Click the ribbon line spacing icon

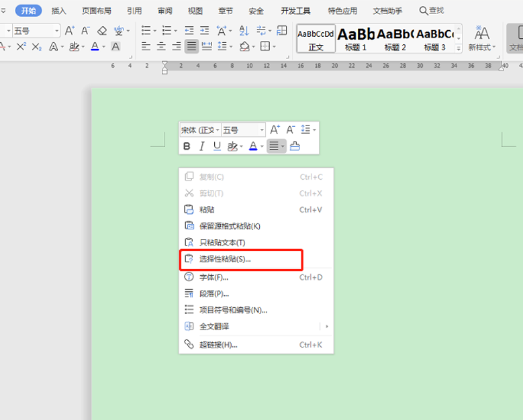tap(222, 46)
